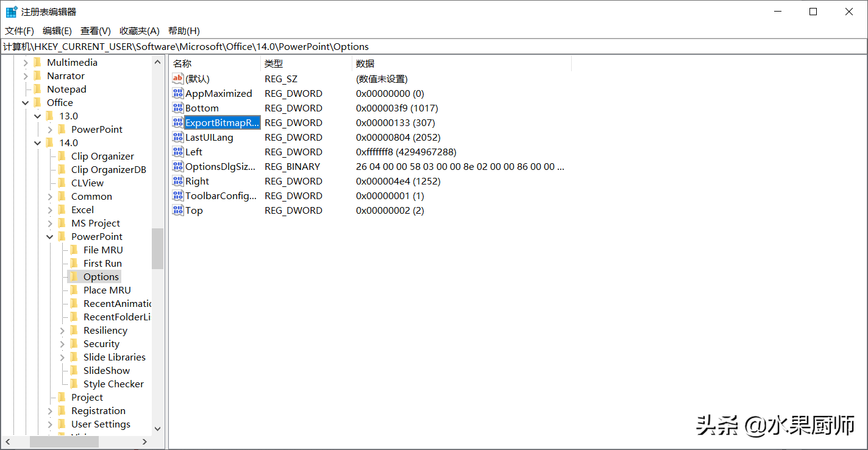Click the ToolbarConfig... value icon
The image size is (868, 450).
click(x=178, y=195)
